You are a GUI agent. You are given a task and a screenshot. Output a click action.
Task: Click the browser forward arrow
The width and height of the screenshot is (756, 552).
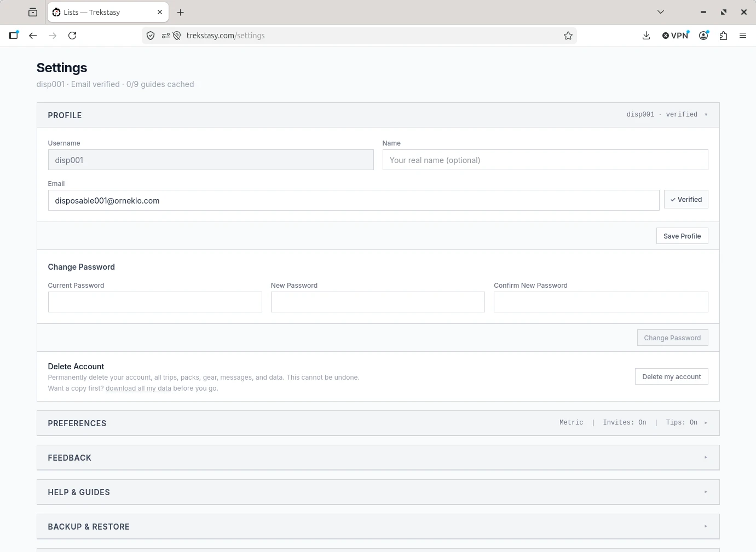click(53, 36)
